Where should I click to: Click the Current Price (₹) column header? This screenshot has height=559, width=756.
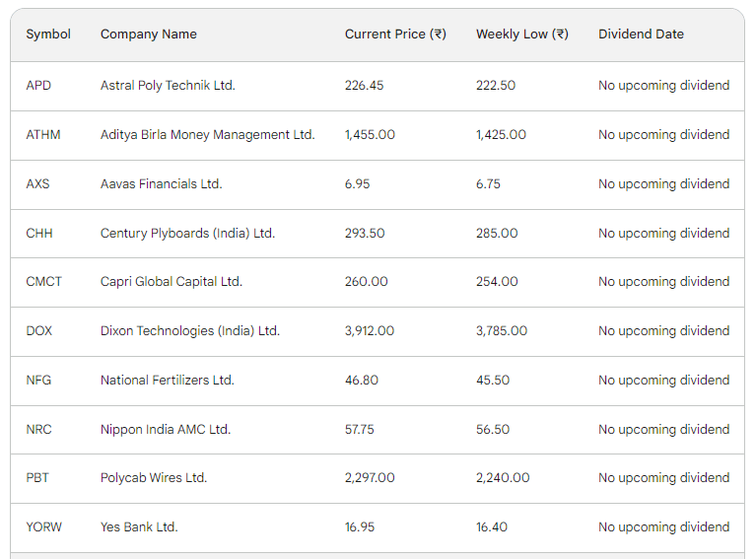[x=395, y=35]
